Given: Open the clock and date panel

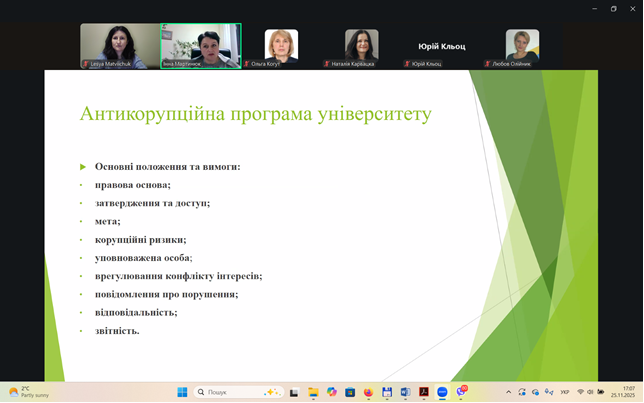Looking at the screenshot, I should pyautogui.click(x=627, y=392).
